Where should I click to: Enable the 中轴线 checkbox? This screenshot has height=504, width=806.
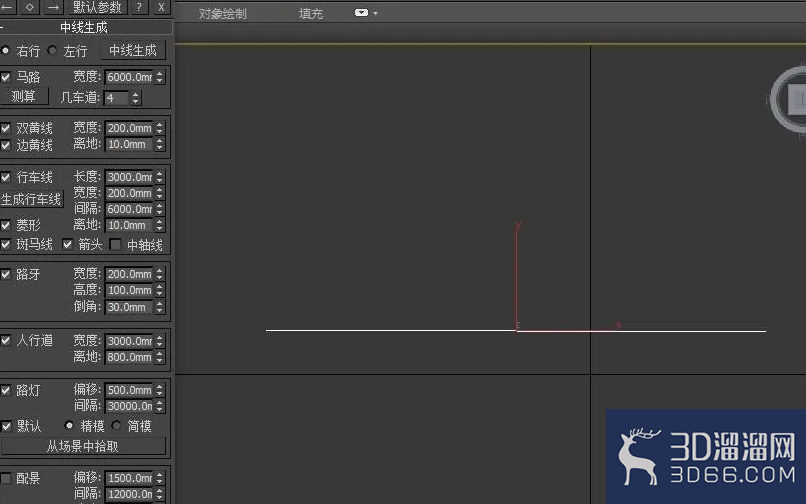(x=116, y=245)
